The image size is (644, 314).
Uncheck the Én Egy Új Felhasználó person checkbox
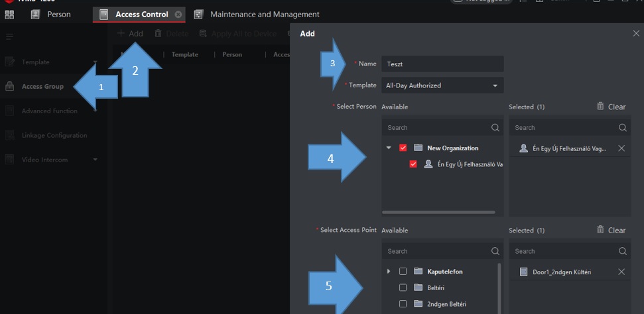[x=413, y=164]
